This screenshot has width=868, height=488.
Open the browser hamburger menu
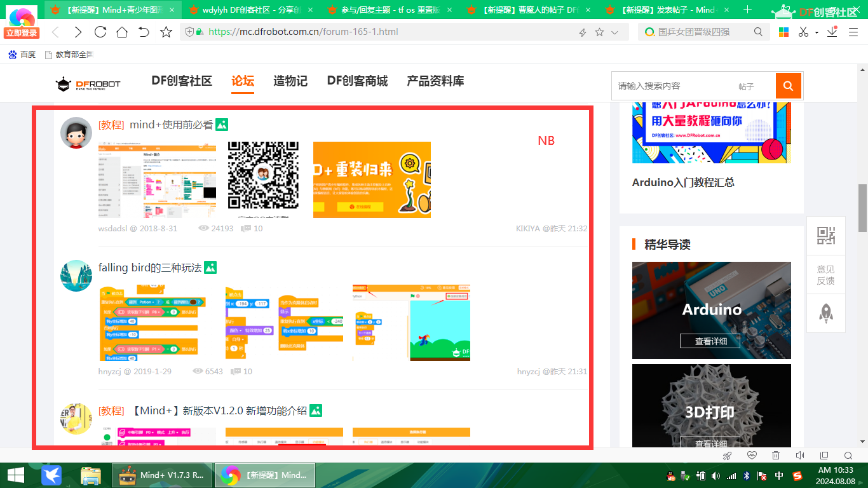click(x=854, y=32)
